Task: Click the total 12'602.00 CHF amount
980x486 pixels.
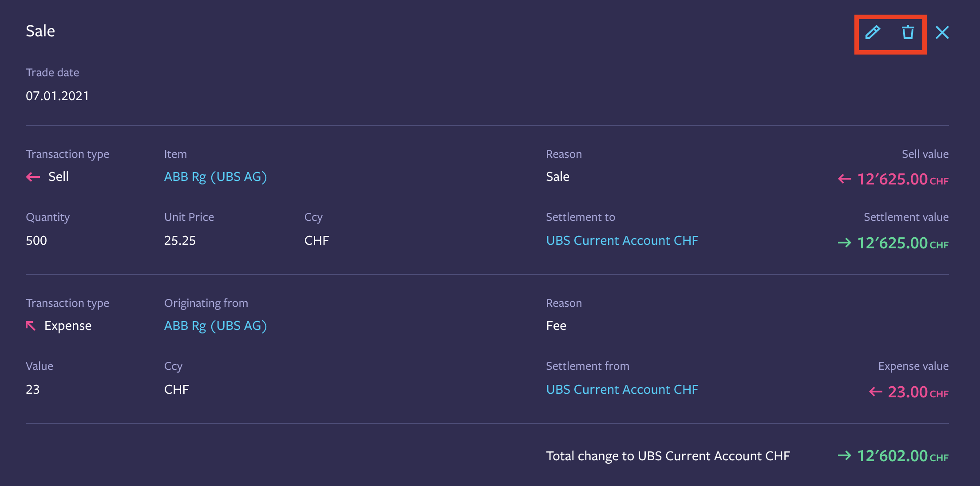Action: pyautogui.click(x=903, y=456)
